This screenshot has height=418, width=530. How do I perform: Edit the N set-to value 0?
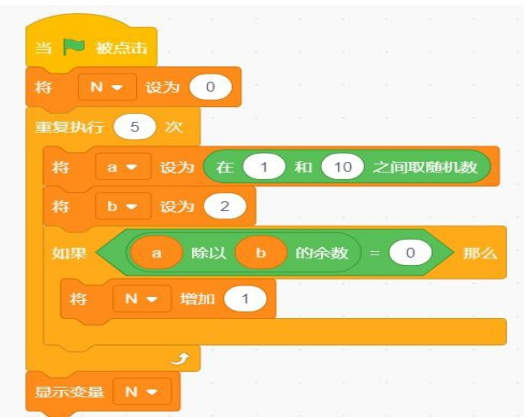point(211,87)
